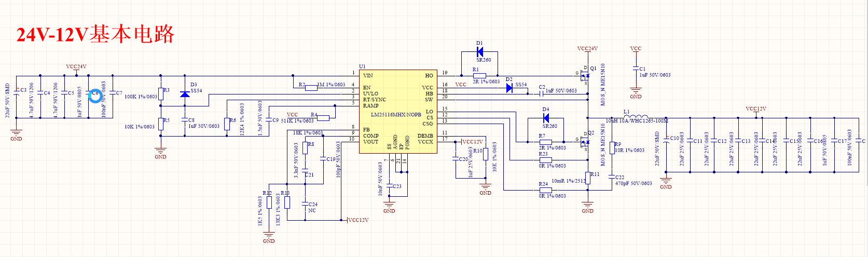868x257 pixels.
Task: Select the DEMB pin label on U1
Action: tap(425, 136)
